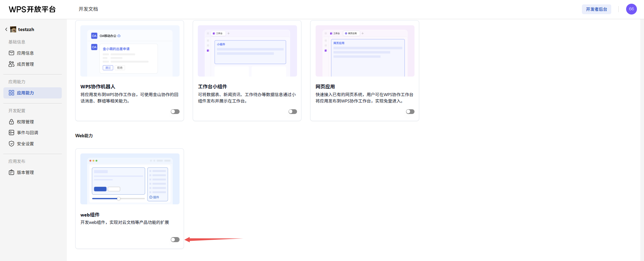Viewport: 644px width, 261px height.
Task: Enable the 工作台小组件 toggle
Action: [293, 112]
